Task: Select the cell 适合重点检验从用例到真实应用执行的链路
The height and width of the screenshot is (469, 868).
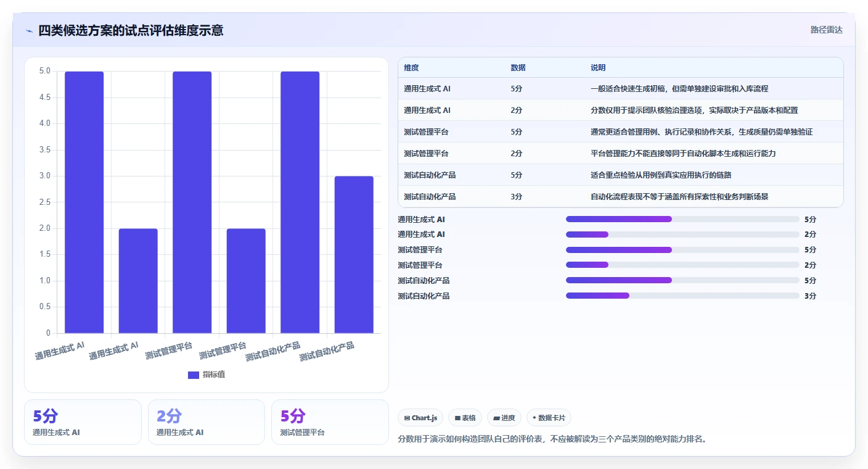Action: point(661,175)
